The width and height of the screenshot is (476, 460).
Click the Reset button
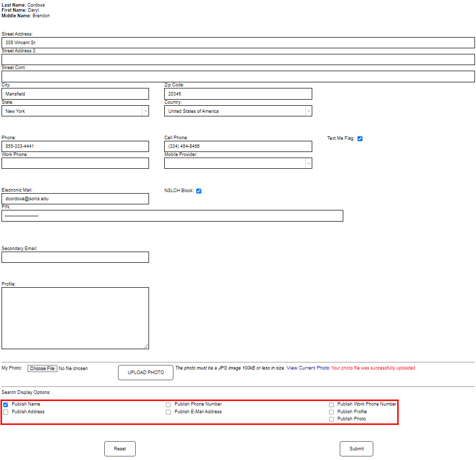[x=120, y=448]
